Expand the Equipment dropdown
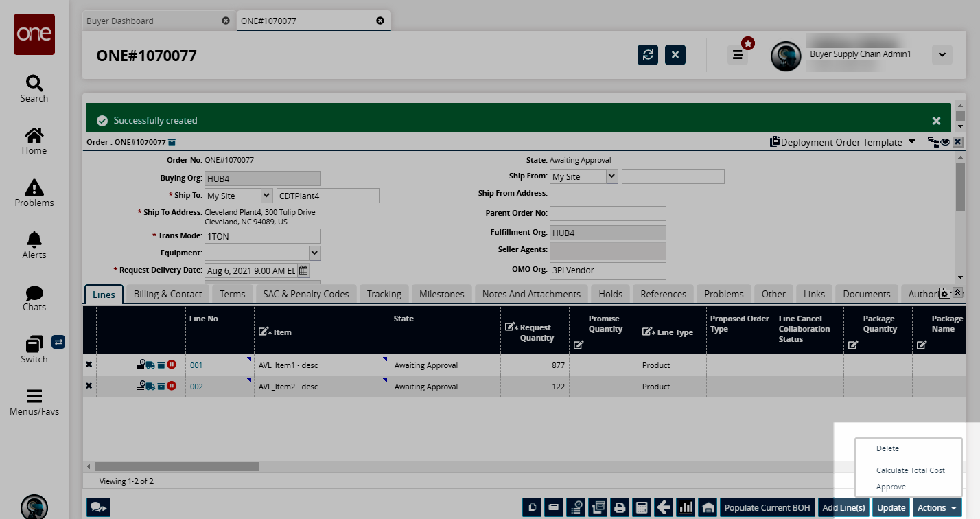Screen dimensions: 980x519 314,253
